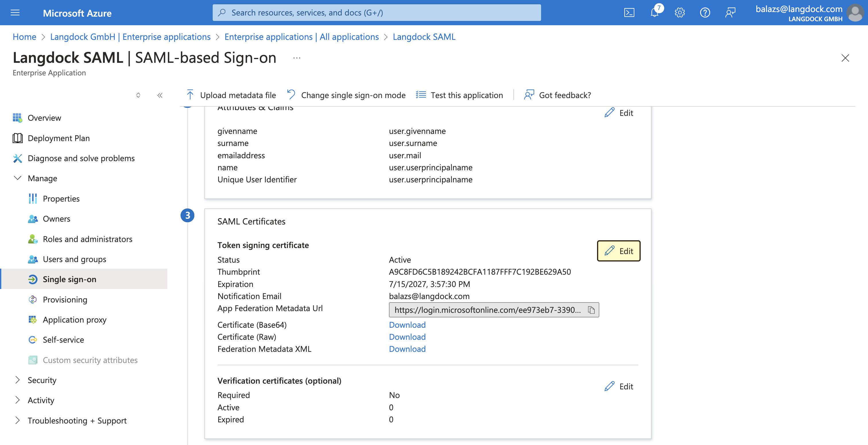Open the portal hamburger menu
Image resolution: width=868 pixels, height=445 pixels.
15,13
